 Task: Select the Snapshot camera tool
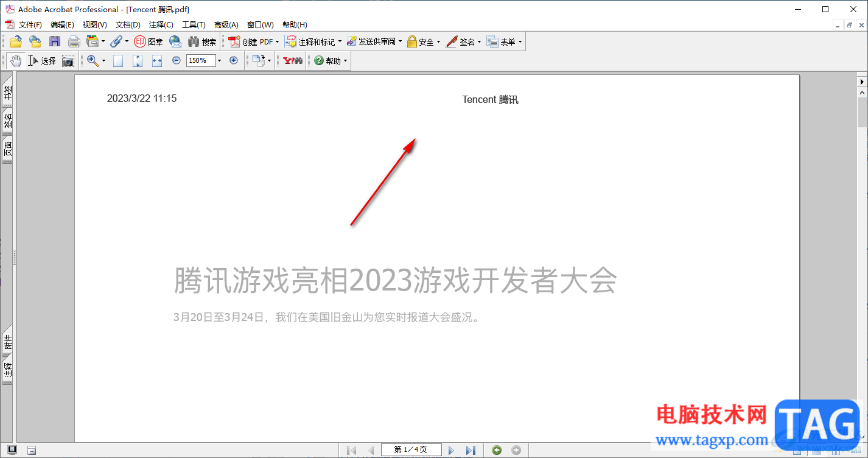point(68,60)
